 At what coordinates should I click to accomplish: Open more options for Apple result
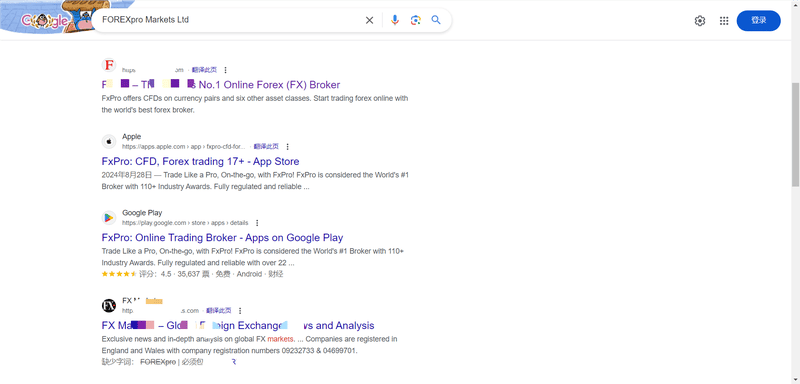pyautogui.click(x=287, y=147)
